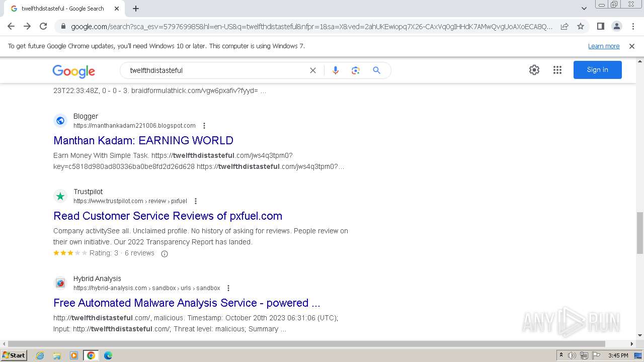
Task: Open the volume control speaker icon
Action: (572, 355)
